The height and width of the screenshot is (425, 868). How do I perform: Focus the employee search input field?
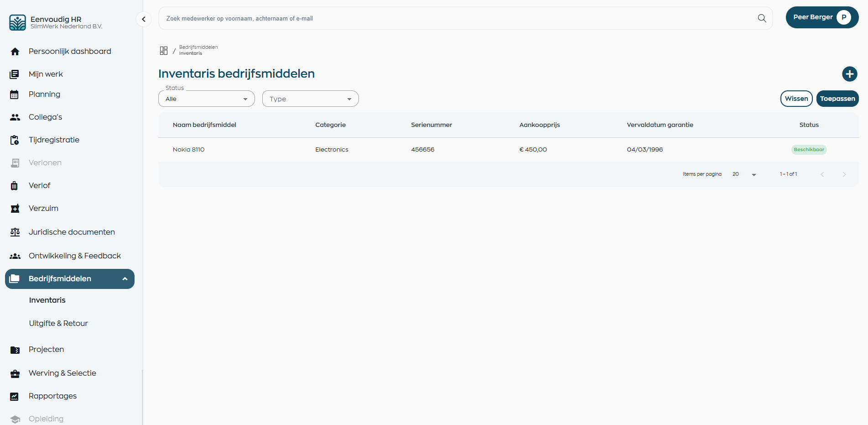coord(456,19)
